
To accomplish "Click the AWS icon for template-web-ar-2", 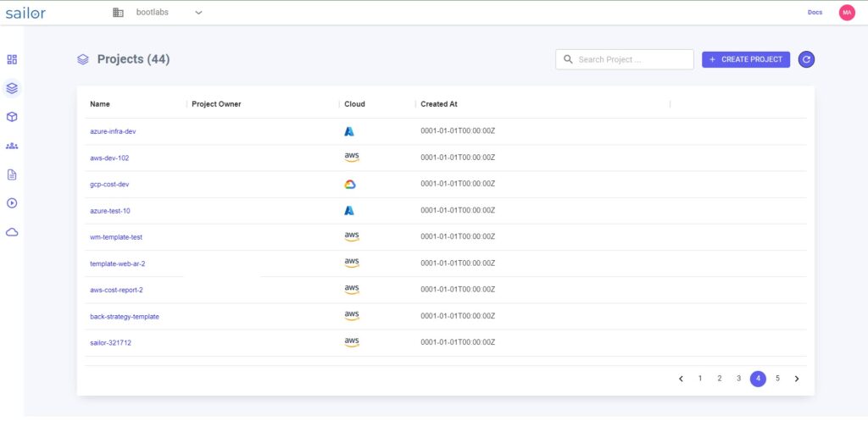I will [352, 263].
